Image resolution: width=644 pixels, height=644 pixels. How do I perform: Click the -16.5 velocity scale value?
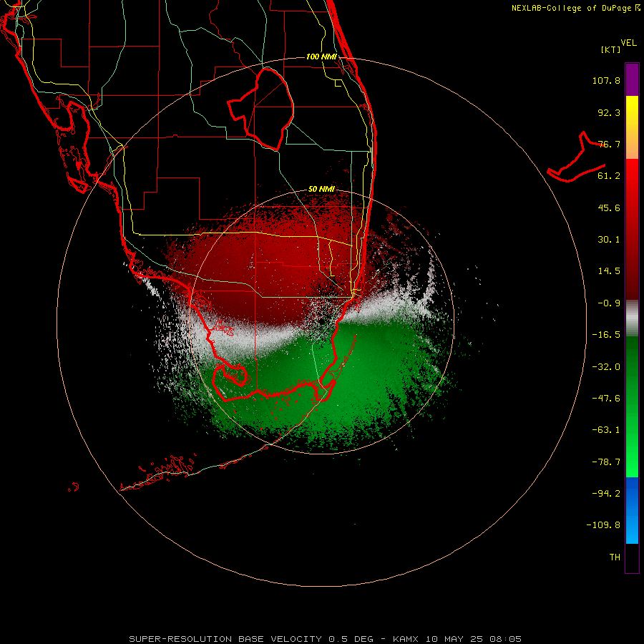coord(606,335)
